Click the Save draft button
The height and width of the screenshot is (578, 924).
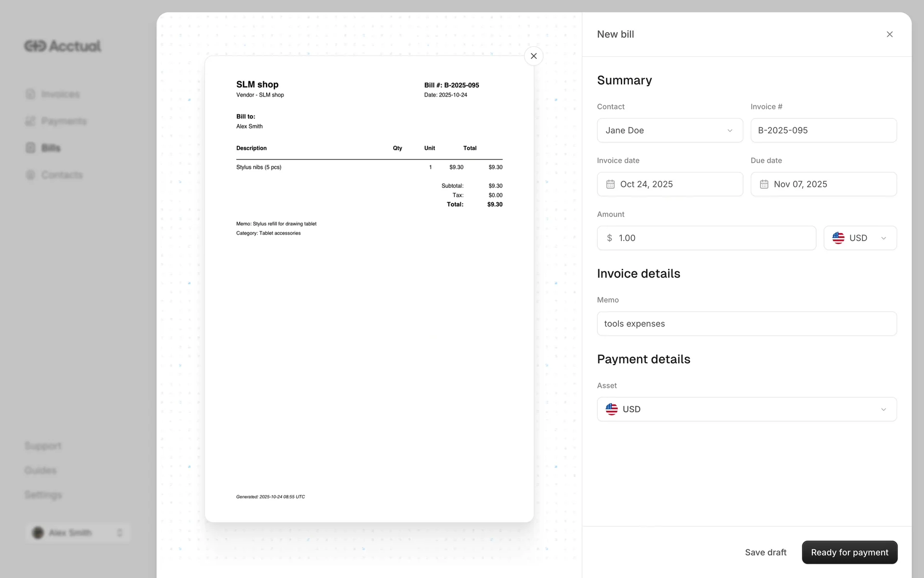765,552
